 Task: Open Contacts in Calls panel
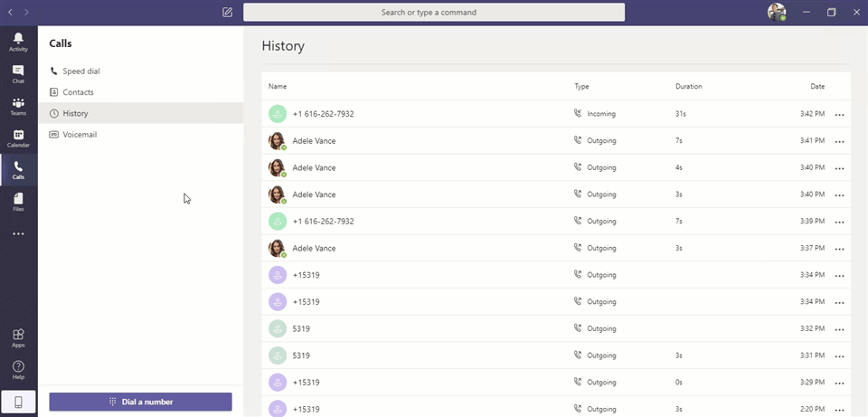(x=141, y=92)
